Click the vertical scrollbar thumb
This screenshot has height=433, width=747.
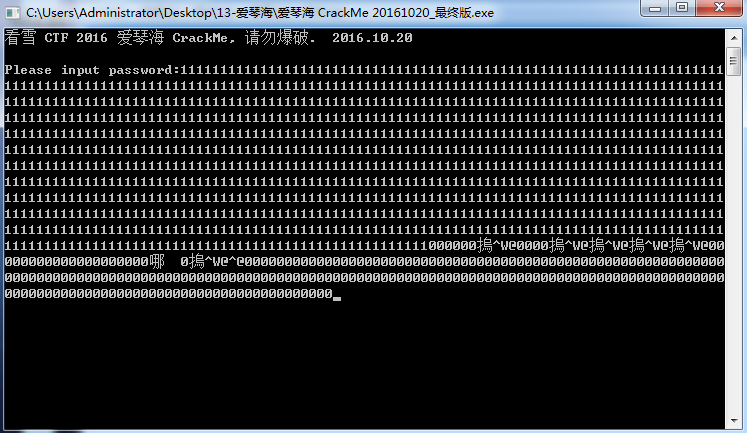click(x=733, y=61)
